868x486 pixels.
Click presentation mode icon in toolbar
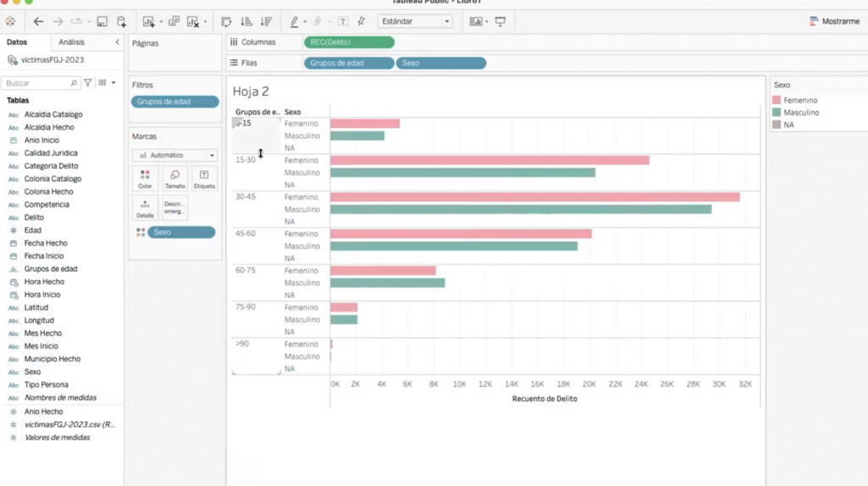point(500,21)
